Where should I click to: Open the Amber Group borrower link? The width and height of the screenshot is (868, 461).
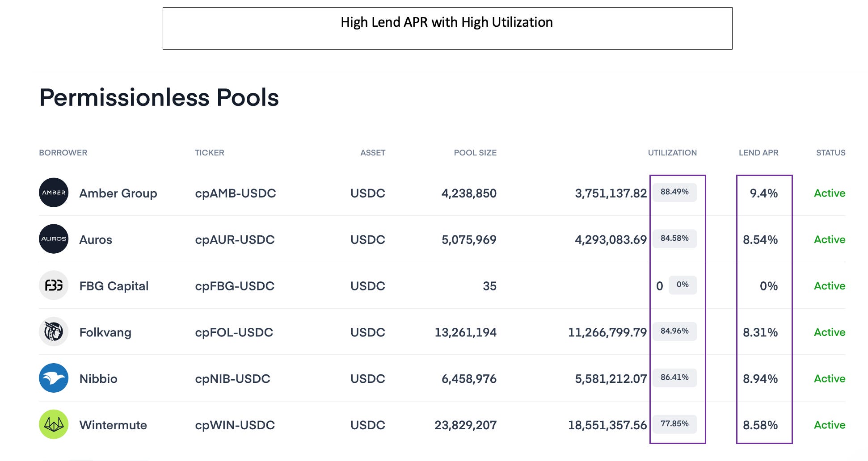click(x=118, y=193)
